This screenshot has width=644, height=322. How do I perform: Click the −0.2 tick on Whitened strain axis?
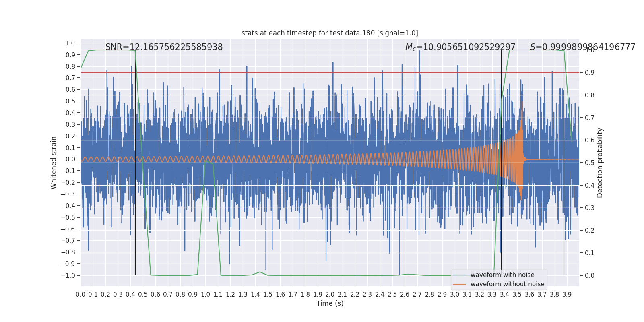pos(68,183)
